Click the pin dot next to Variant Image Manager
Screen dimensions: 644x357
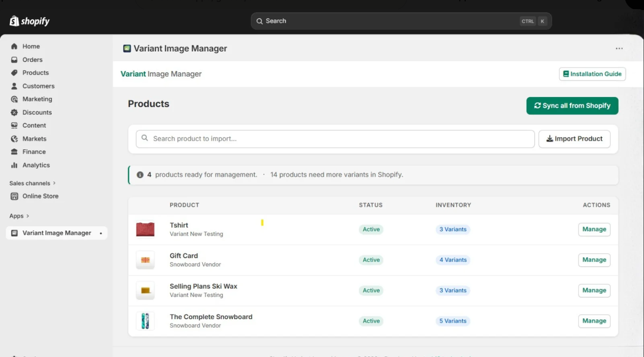[101, 233]
